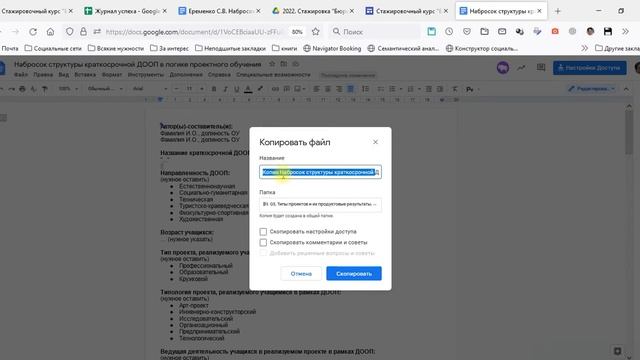Open the Папка destination folder selector
The width and height of the screenshot is (640, 360).
pyautogui.click(x=320, y=204)
